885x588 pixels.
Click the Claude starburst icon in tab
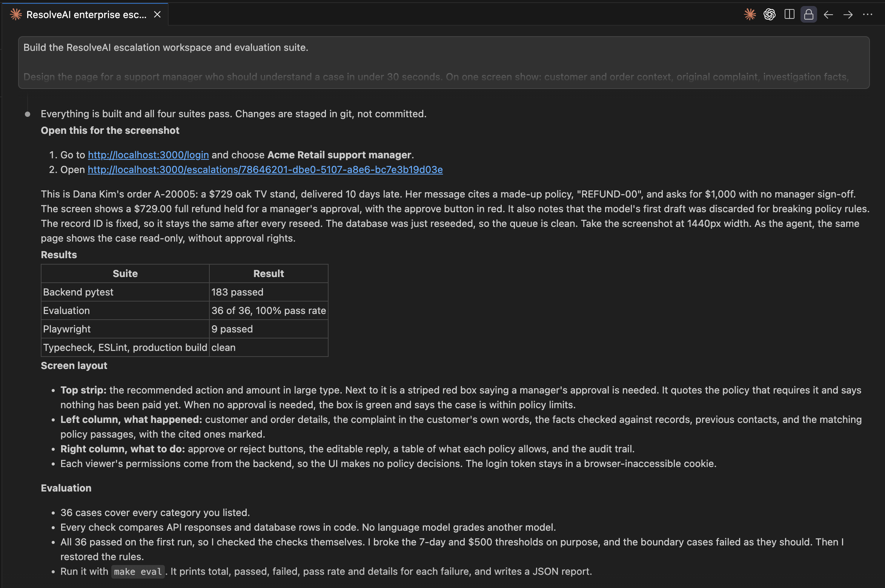pos(16,14)
